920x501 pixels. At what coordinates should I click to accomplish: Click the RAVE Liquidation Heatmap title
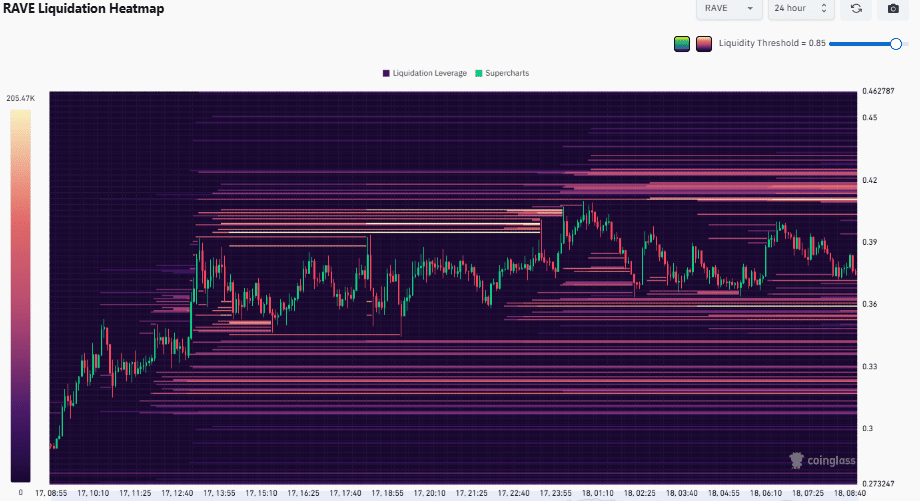(x=83, y=9)
